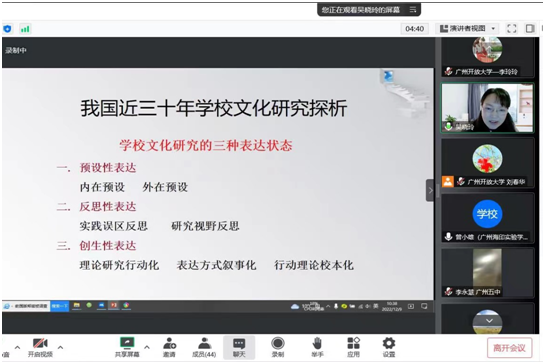The width and height of the screenshot is (545, 364).
Task: Click the 搜索一下 button in shared taskbar
Action: [60, 306]
